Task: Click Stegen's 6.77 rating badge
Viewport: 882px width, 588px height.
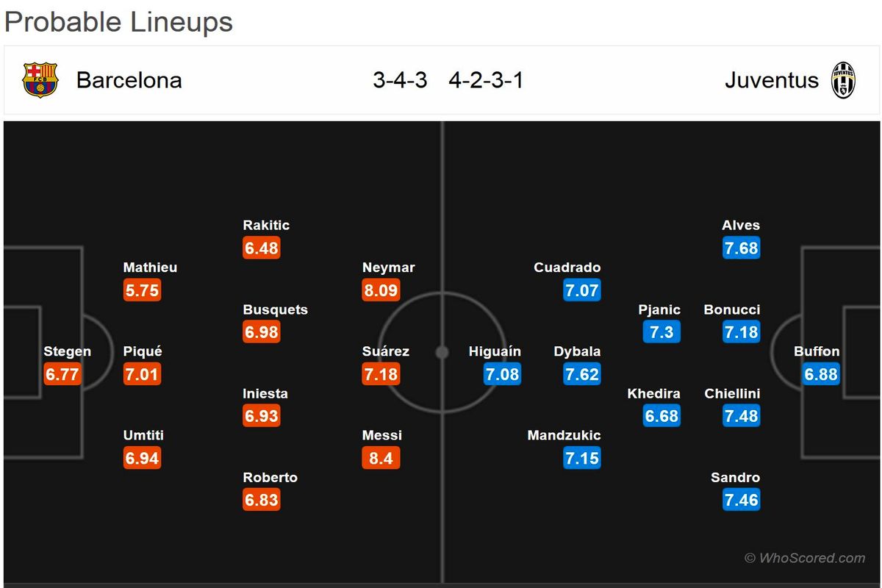Action: tap(62, 374)
